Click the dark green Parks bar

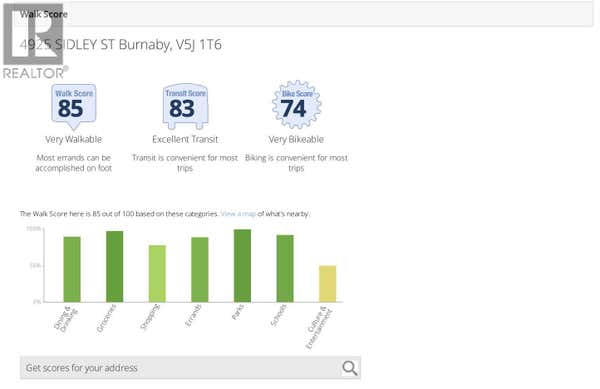pyautogui.click(x=242, y=266)
